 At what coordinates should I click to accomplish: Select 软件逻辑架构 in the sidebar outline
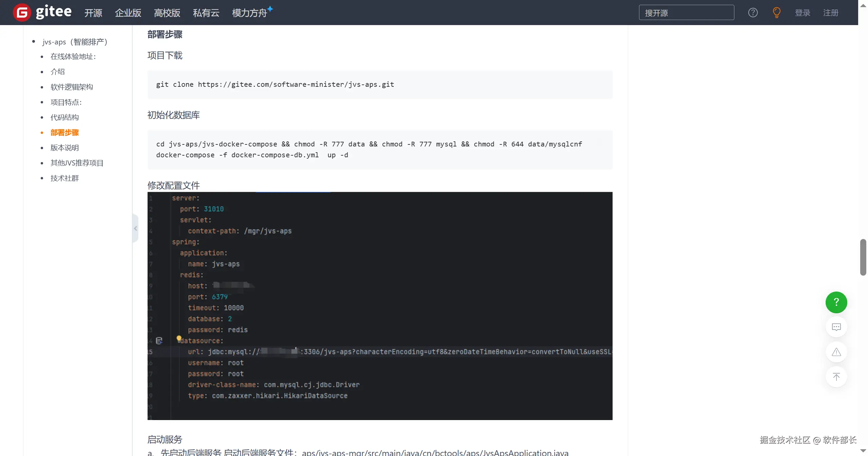[72, 87]
